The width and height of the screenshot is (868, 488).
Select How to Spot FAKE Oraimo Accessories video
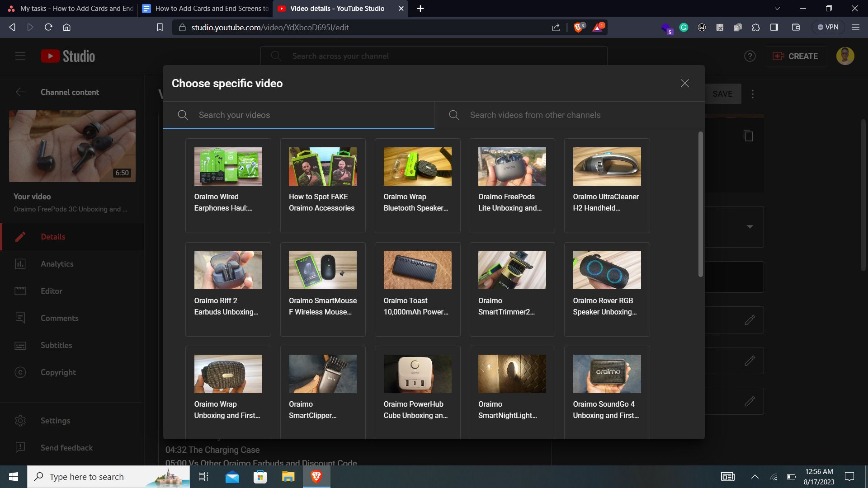tap(323, 185)
